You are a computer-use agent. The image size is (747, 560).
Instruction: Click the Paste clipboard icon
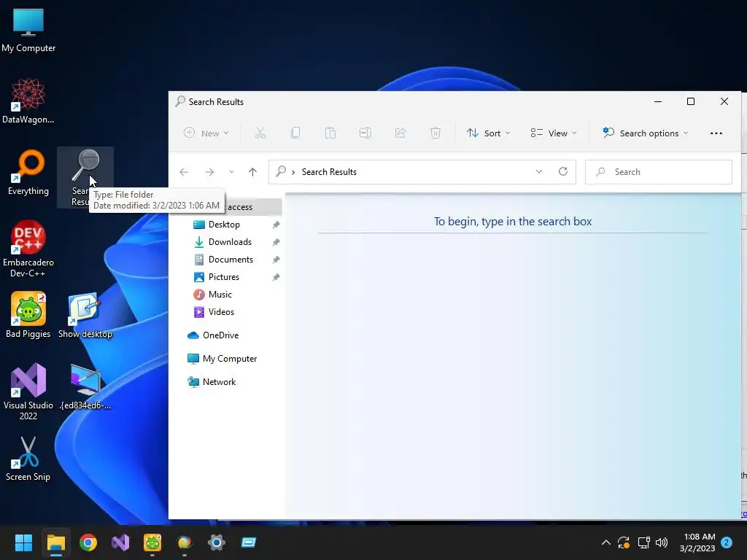[330, 133]
